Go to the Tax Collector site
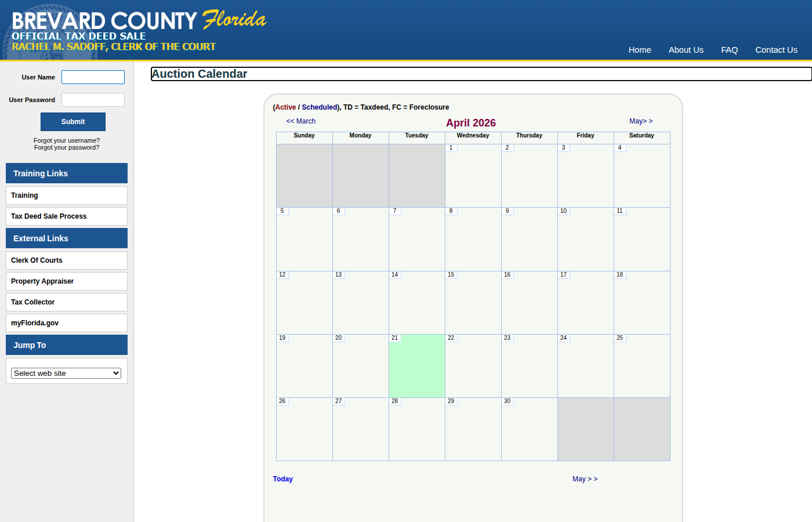The height and width of the screenshot is (522, 812). tap(32, 302)
